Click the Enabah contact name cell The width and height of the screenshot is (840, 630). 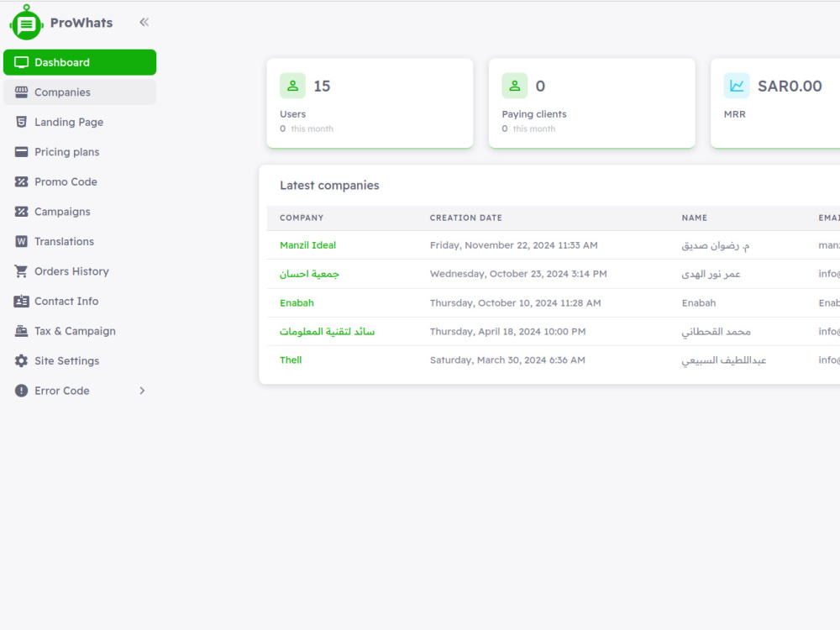[x=699, y=302]
